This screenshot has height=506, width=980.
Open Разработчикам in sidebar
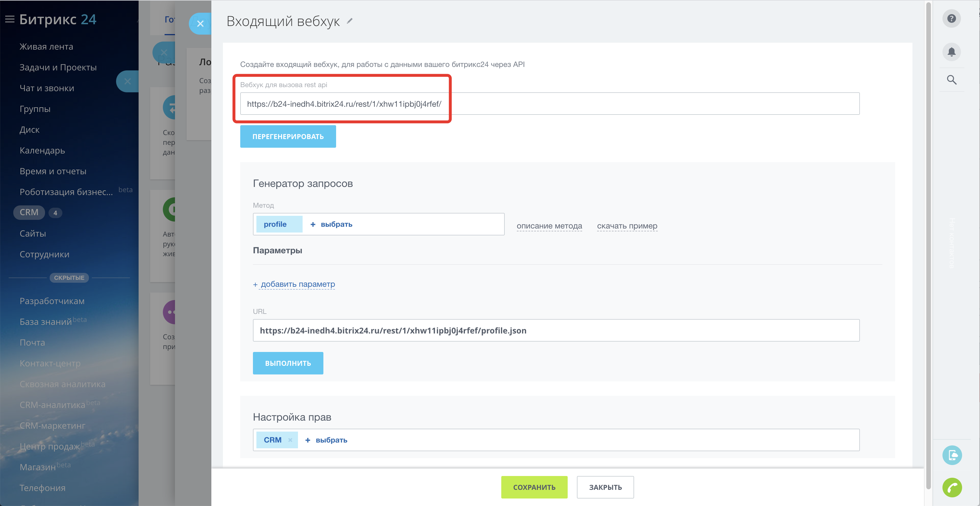[52, 301]
